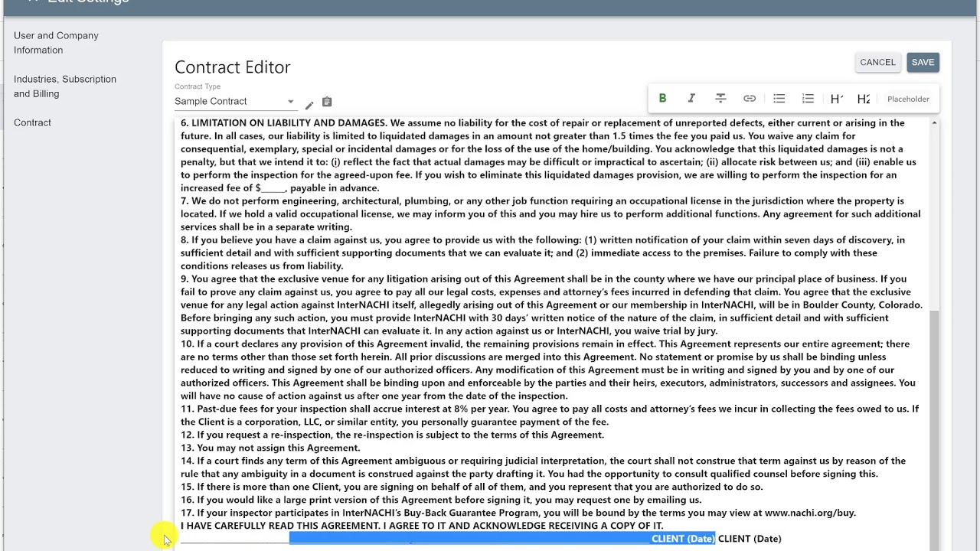Click in clause '15. If there is more than one Client'
This screenshot has height=551, width=980.
(x=472, y=487)
